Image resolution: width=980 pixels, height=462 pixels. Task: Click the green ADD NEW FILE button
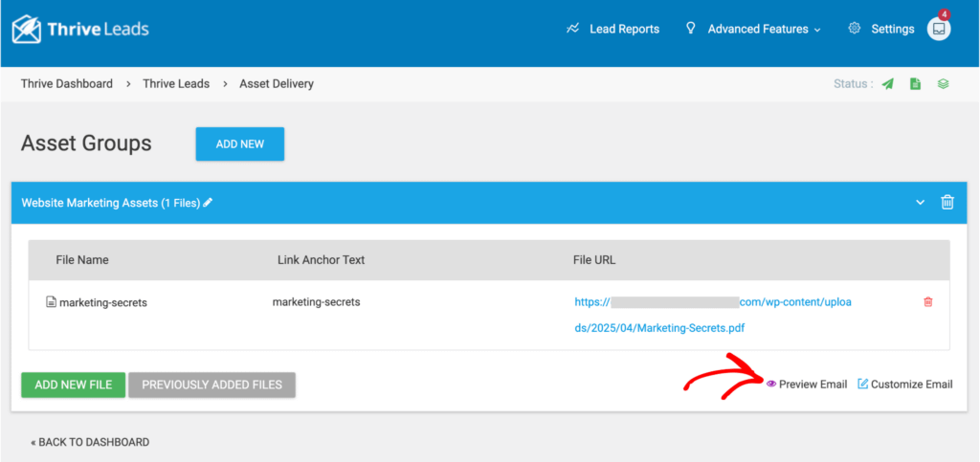74,385
